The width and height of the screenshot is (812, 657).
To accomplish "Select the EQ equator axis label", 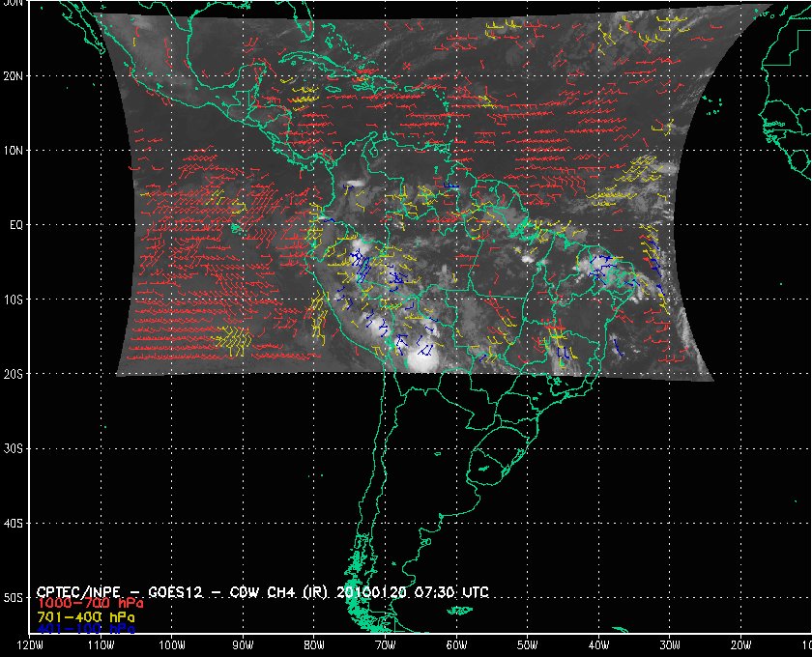I will click(x=16, y=225).
